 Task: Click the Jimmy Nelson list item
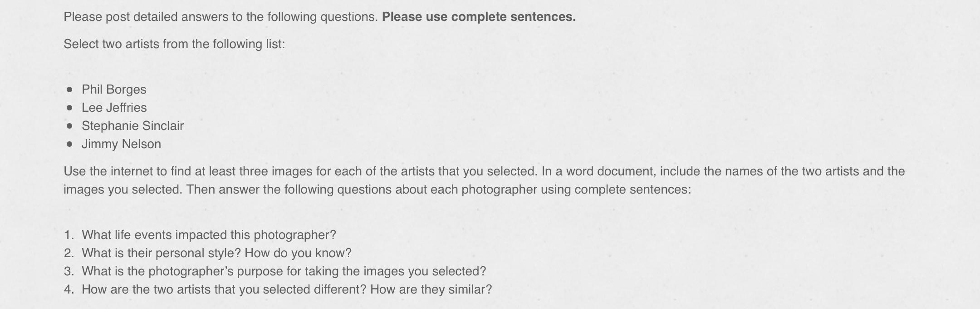click(x=121, y=144)
